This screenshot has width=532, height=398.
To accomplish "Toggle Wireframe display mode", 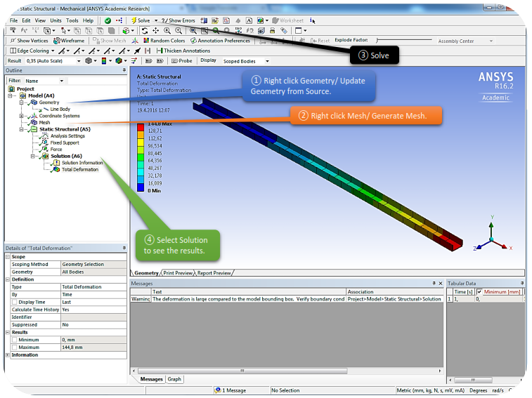I will coord(69,41).
